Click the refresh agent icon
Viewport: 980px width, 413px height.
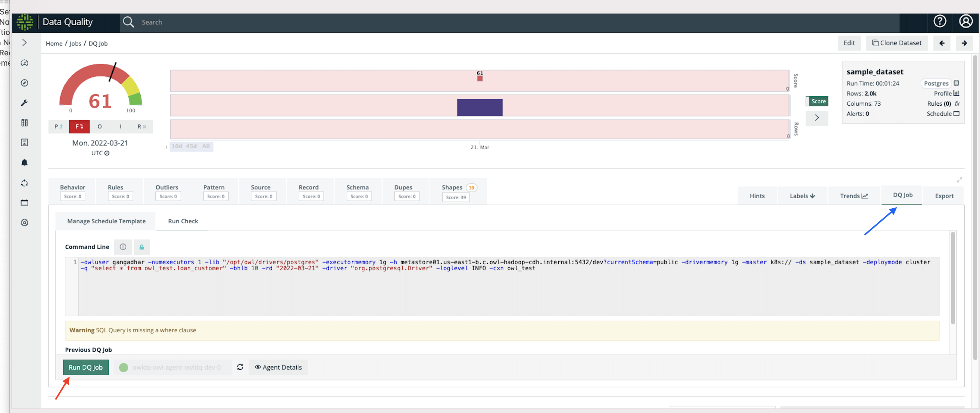pyautogui.click(x=240, y=367)
